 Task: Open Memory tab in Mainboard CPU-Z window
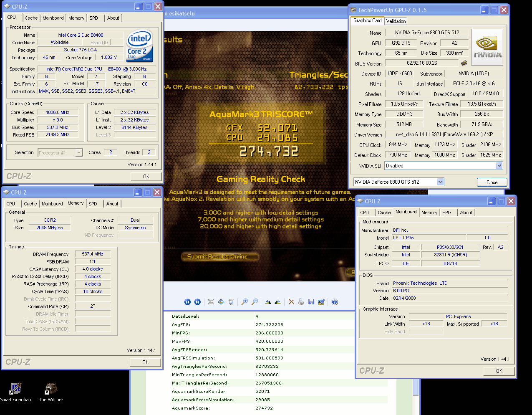point(429,213)
